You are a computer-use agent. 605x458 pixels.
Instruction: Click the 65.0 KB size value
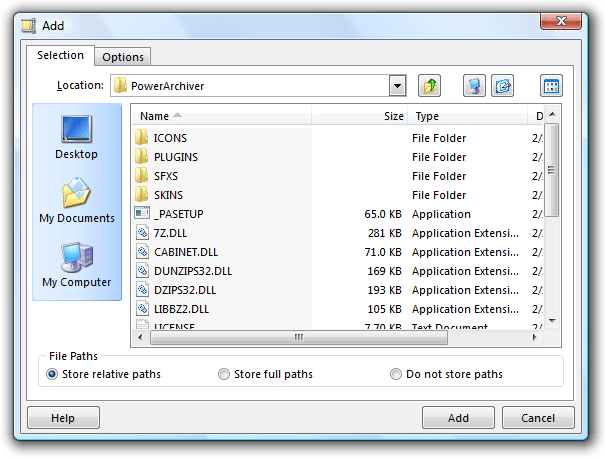click(383, 214)
